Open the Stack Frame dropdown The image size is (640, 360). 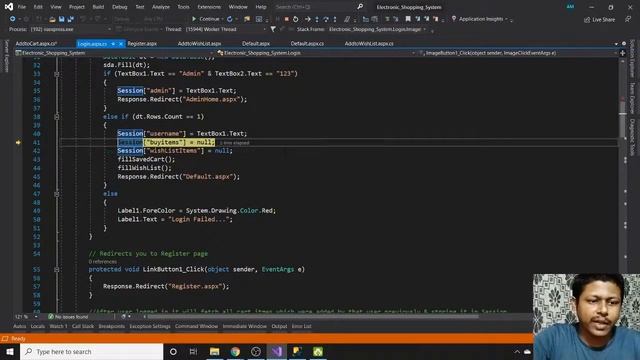(x=424, y=29)
